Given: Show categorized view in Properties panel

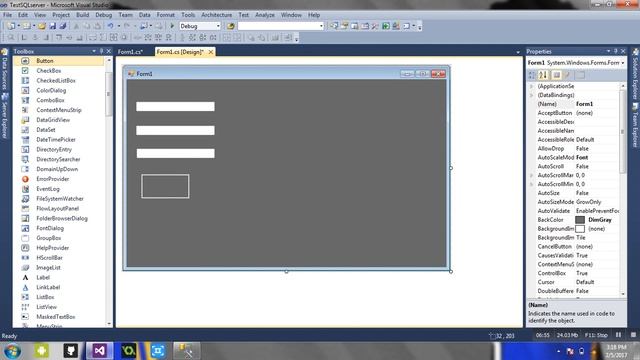Looking at the screenshot, I should point(532,75).
